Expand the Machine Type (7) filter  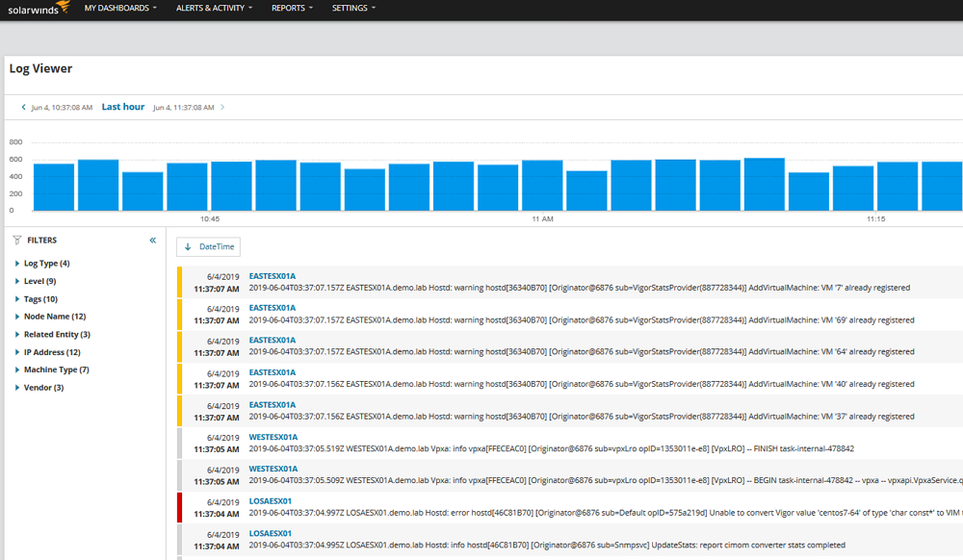pos(52,369)
